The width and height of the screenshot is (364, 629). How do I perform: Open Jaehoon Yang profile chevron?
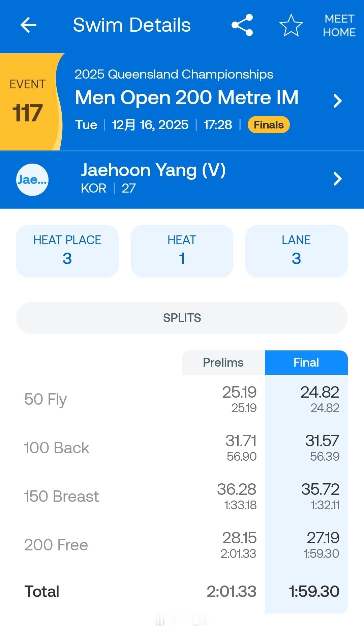[337, 179]
